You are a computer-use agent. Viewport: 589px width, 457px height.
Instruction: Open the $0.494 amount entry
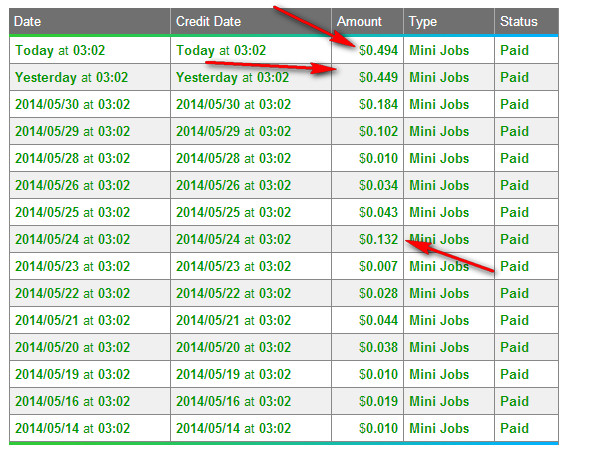378,50
